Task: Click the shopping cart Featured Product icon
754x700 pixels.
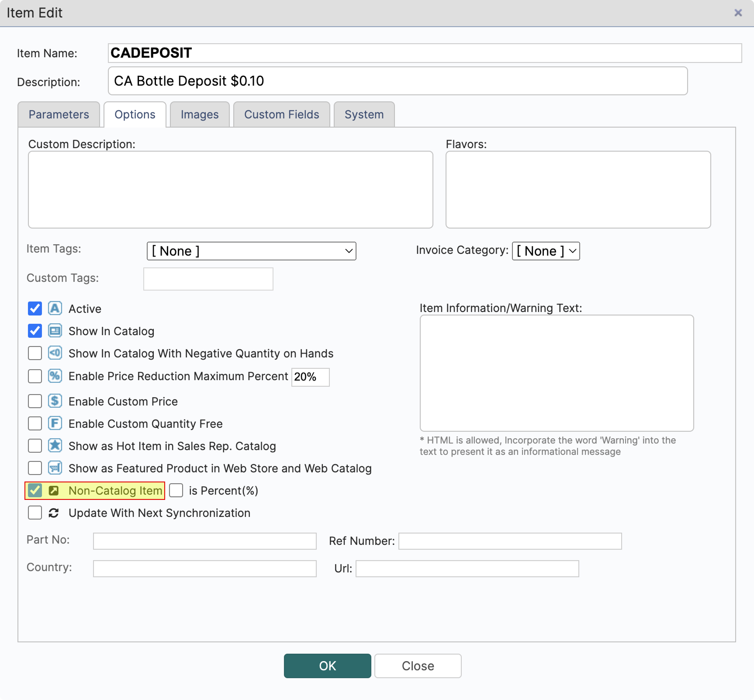Action: pyautogui.click(x=55, y=468)
